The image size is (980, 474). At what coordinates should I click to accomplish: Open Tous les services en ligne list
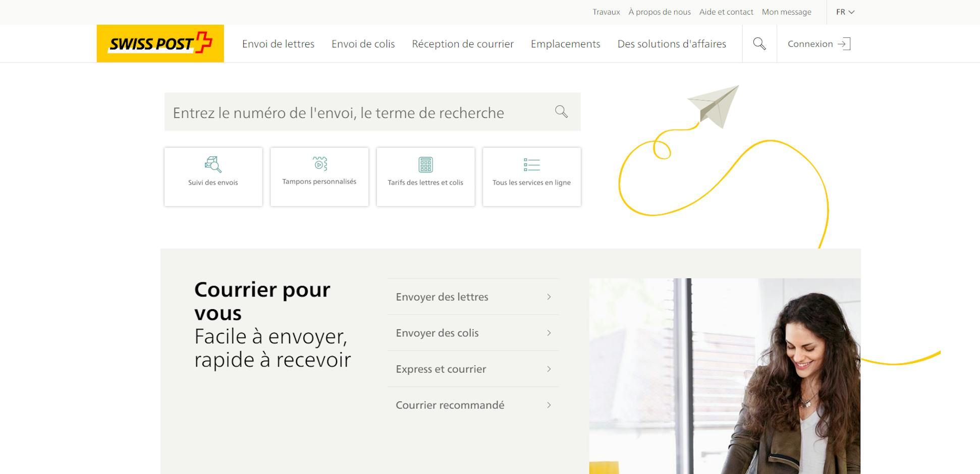(x=531, y=176)
